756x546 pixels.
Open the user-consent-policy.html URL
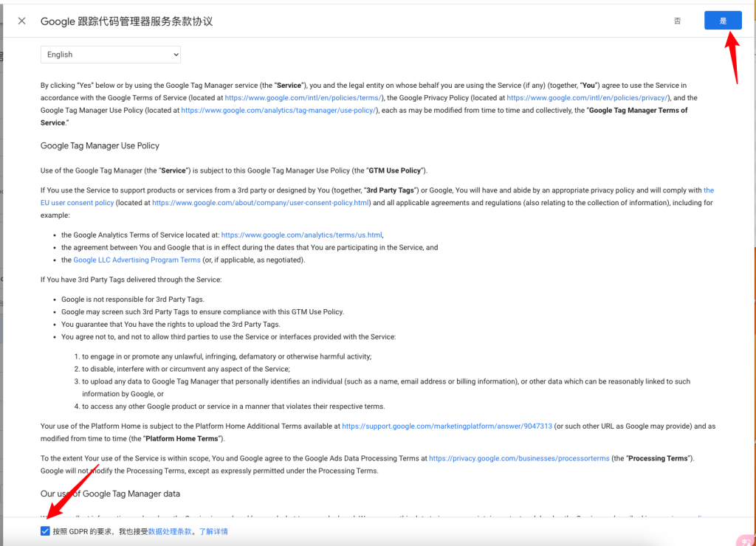click(261, 203)
